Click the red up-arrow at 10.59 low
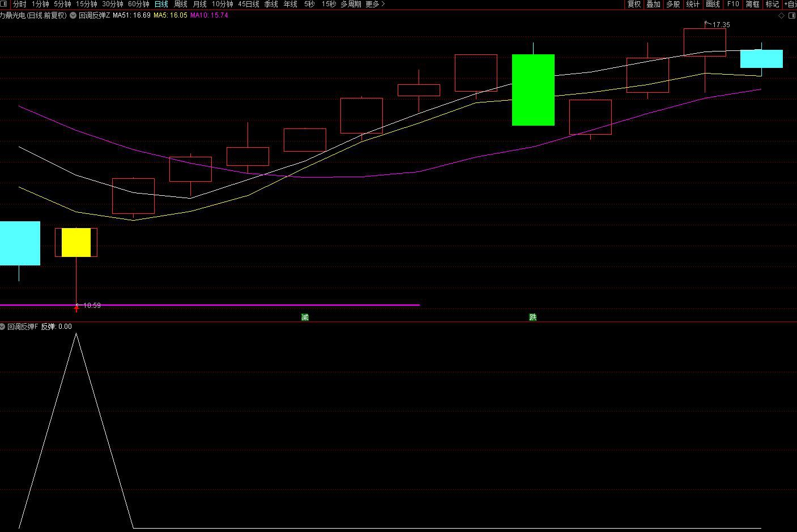797x532 pixels. (x=76, y=308)
